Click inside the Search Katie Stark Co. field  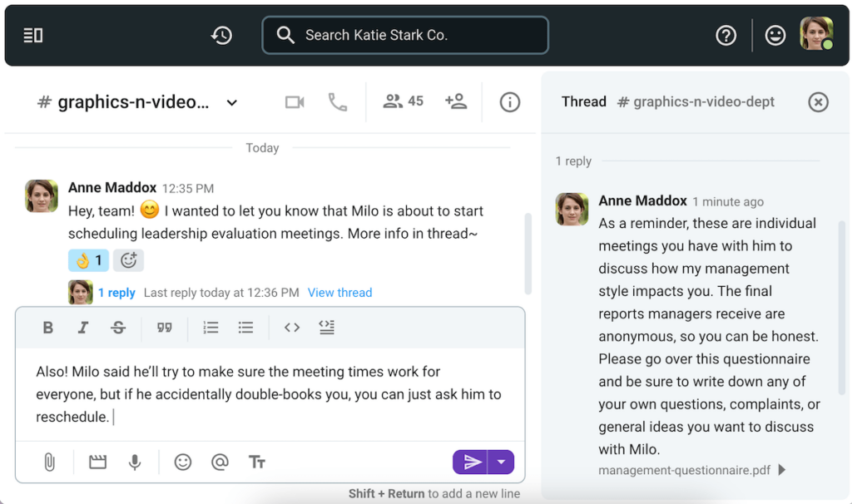tap(404, 35)
